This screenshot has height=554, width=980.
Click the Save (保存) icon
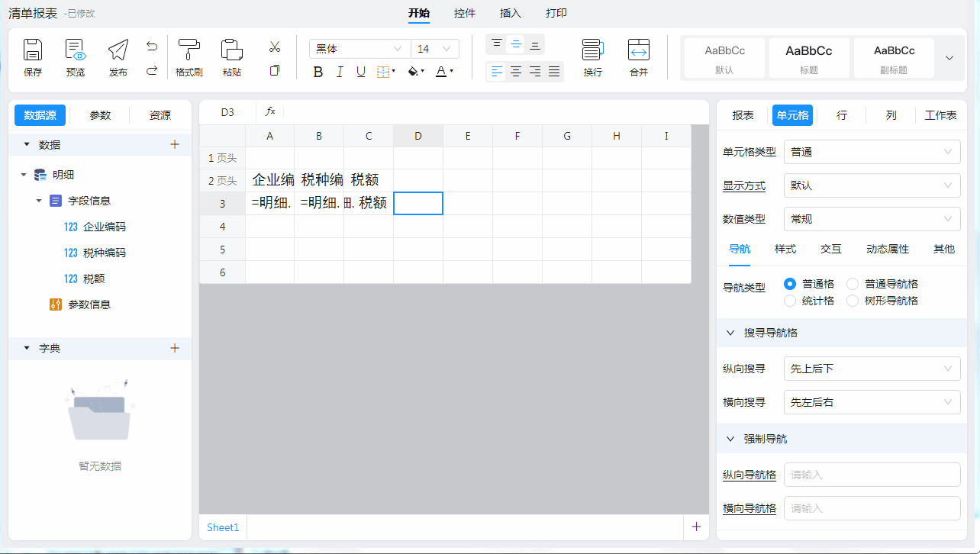tap(33, 51)
